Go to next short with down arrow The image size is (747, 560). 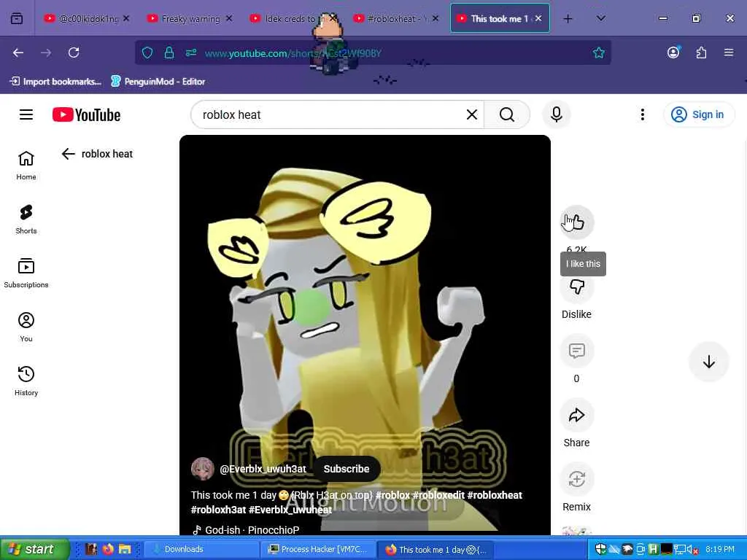709,362
